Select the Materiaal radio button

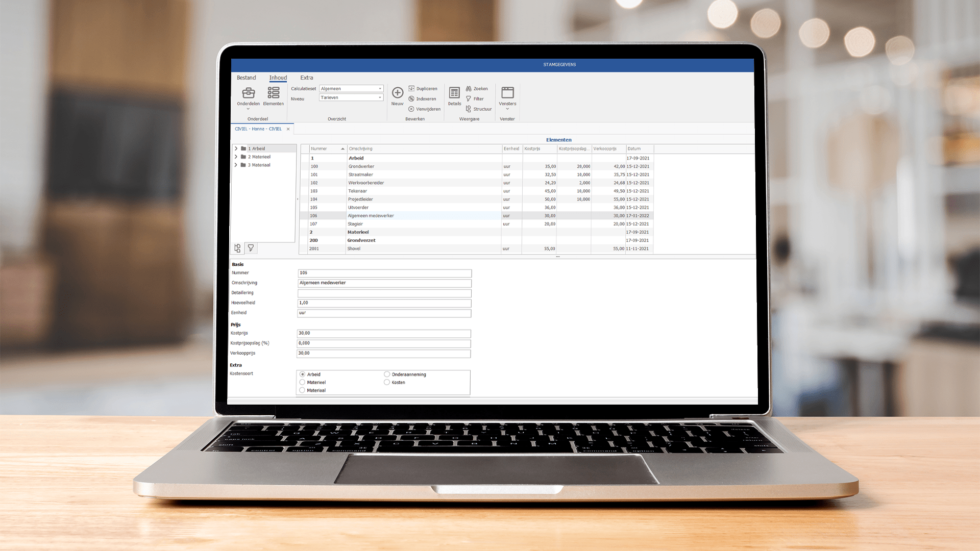point(302,390)
